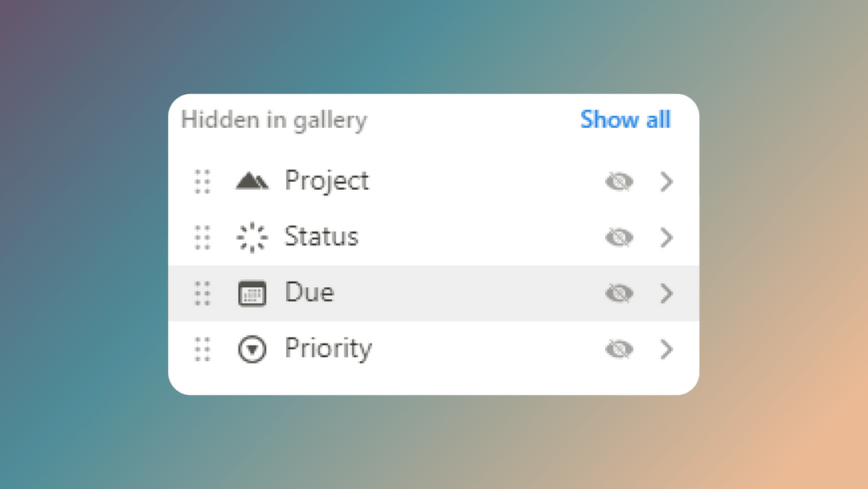Toggle the eye icon for Priority

(618, 349)
